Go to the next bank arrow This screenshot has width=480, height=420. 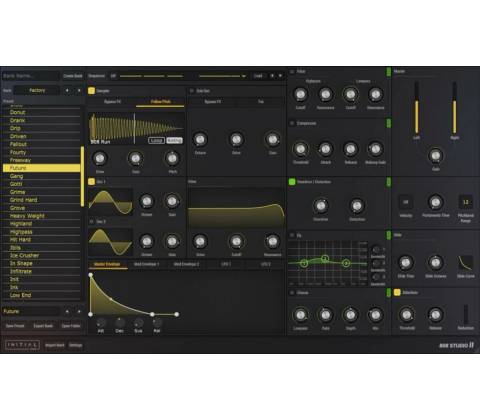pyautogui.click(x=79, y=90)
